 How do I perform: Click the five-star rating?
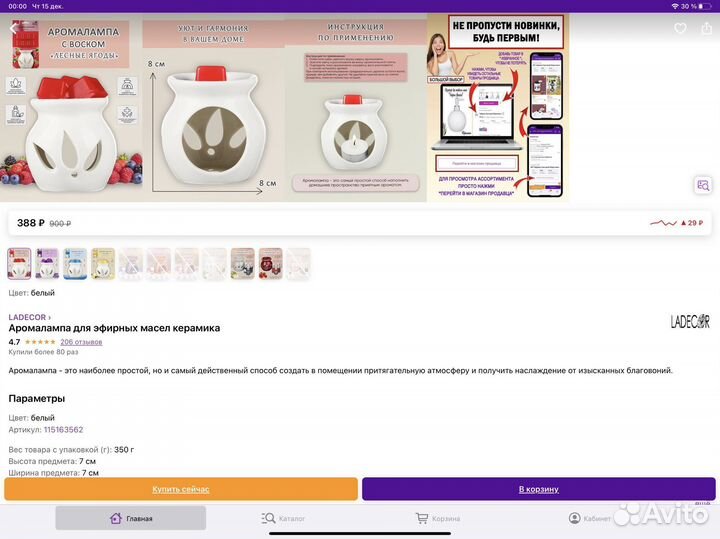pyautogui.click(x=40, y=342)
